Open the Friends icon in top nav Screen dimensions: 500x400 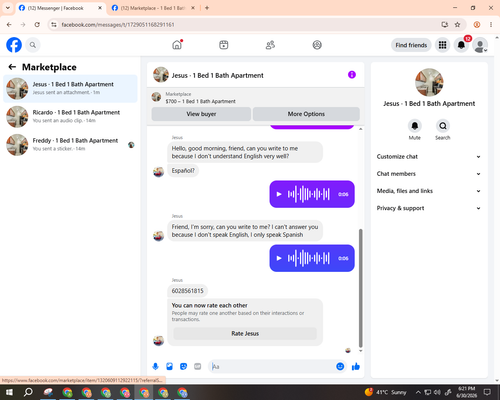click(270, 45)
